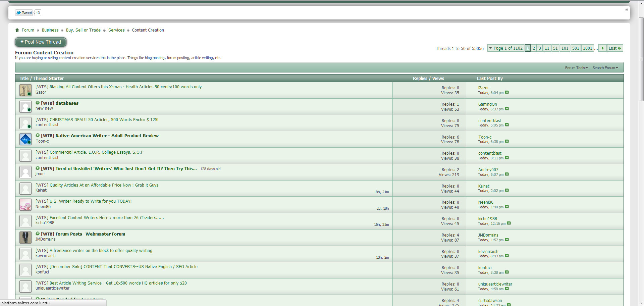
Task: Jump to page 51 of threads
Action: click(x=555, y=48)
